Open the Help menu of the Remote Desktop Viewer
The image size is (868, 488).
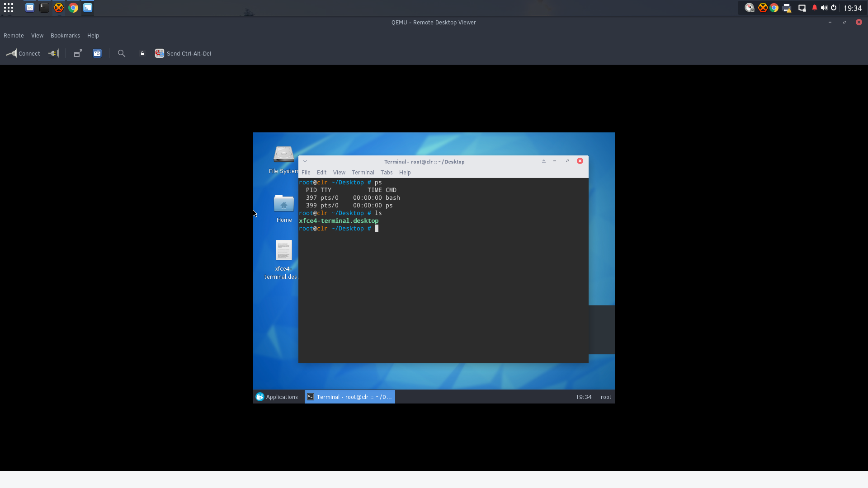[93, 36]
